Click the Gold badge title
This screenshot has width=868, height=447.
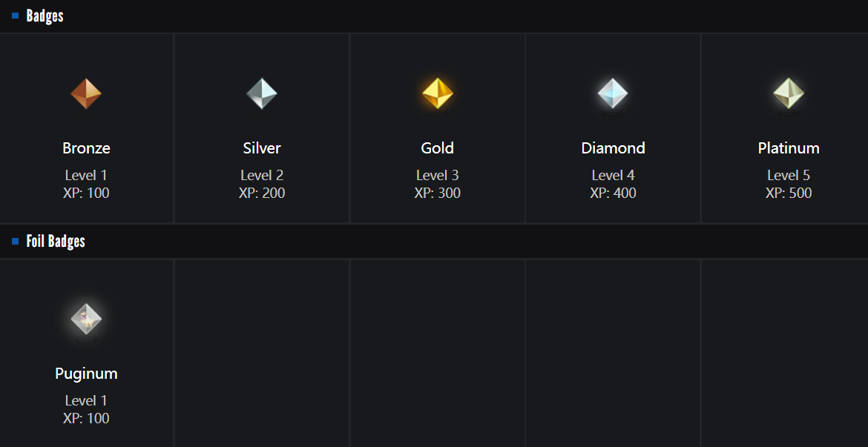click(x=438, y=148)
